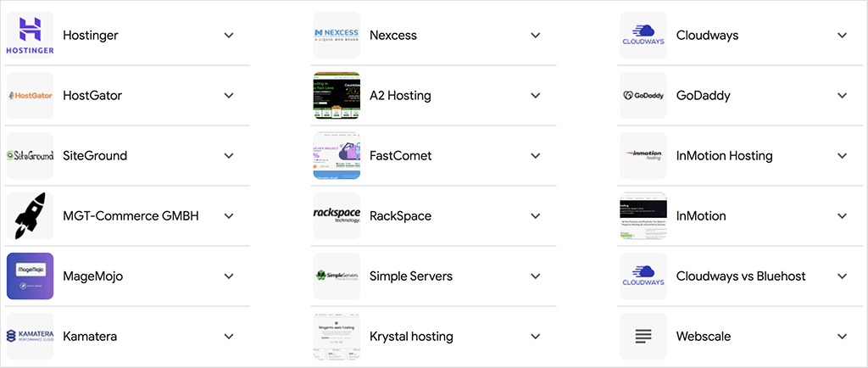Click the RackSpace technology logo
868x368 pixels.
[337, 216]
